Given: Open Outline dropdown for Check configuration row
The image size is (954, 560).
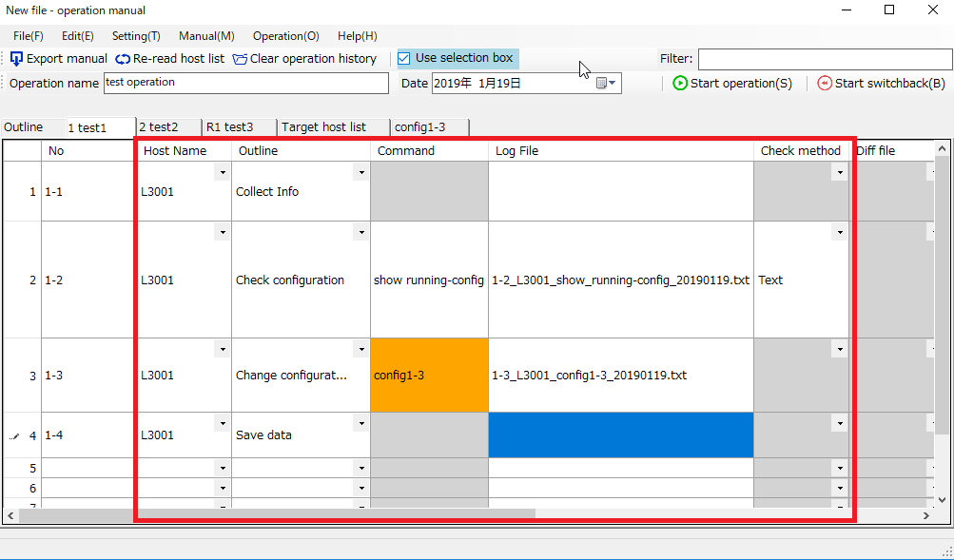Looking at the screenshot, I should tap(360, 232).
